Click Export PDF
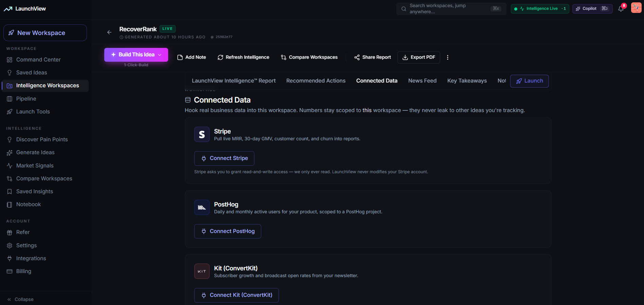644x305 pixels. [x=419, y=57]
